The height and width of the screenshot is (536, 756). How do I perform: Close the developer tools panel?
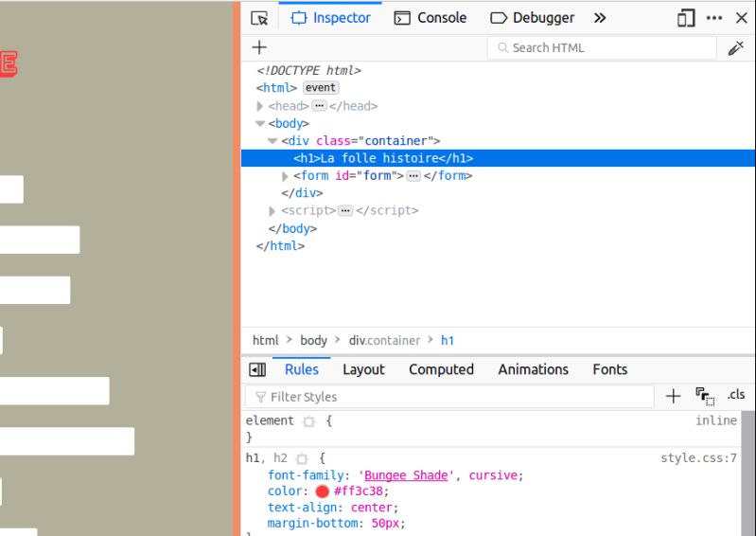(742, 18)
